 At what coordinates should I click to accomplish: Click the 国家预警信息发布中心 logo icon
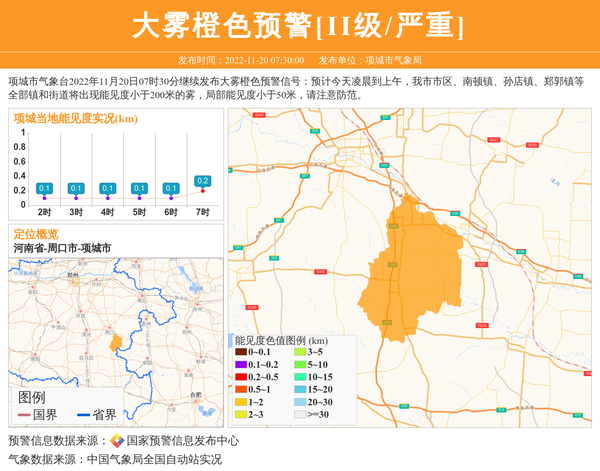[x=117, y=441]
